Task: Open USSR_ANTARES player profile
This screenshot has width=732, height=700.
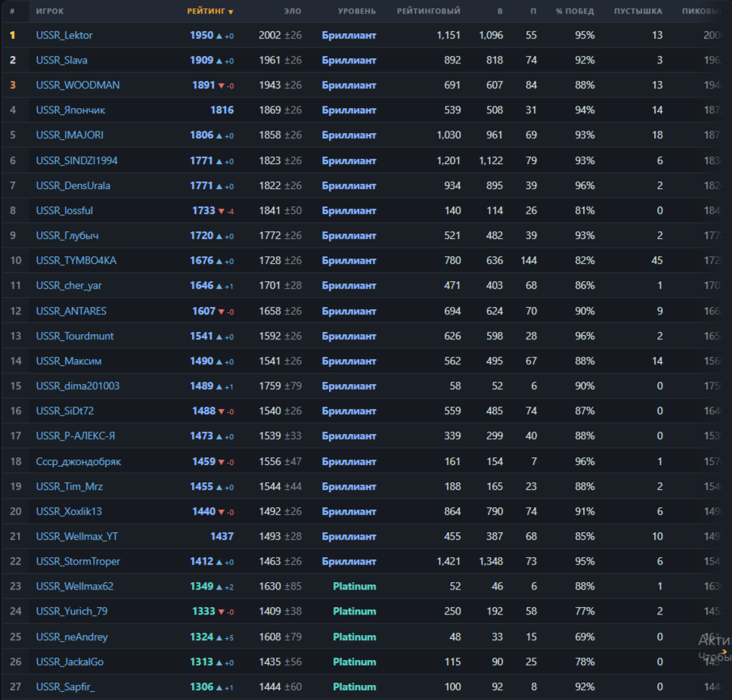Action: click(x=71, y=311)
